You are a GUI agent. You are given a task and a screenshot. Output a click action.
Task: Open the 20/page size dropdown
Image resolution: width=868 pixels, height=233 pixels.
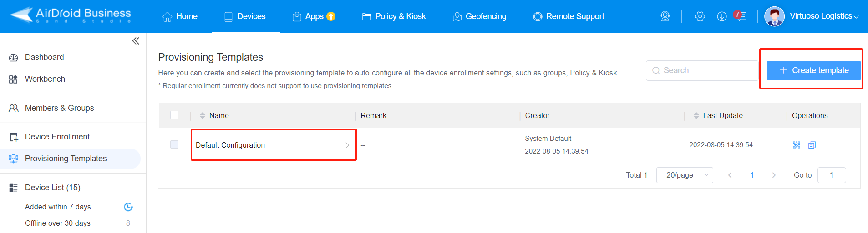tap(685, 175)
